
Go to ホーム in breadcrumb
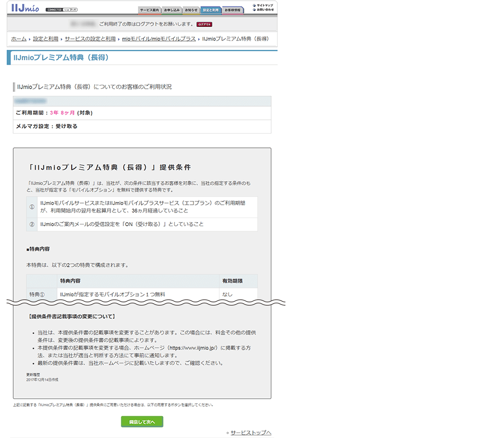click(19, 39)
